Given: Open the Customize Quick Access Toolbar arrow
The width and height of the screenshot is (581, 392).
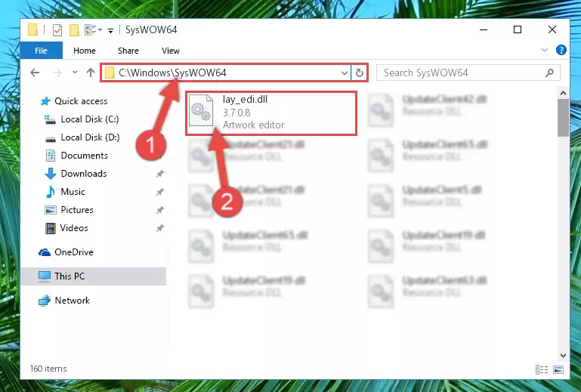Looking at the screenshot, I should [x=110, y=30].
